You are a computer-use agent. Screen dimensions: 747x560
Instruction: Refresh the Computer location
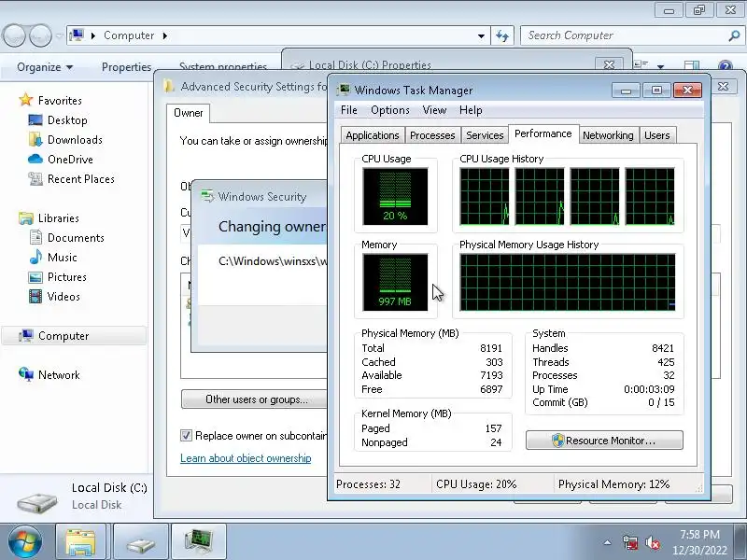(x=502, y=35)
